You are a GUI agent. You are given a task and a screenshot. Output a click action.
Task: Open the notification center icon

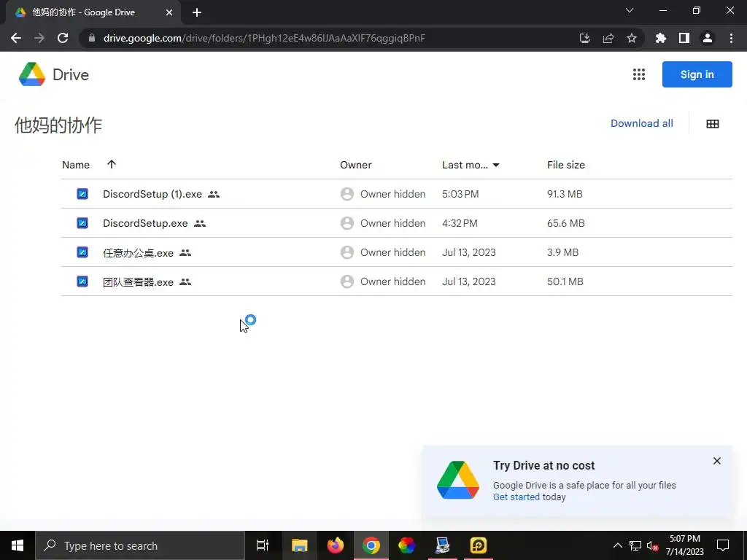[x=723, y=545]
